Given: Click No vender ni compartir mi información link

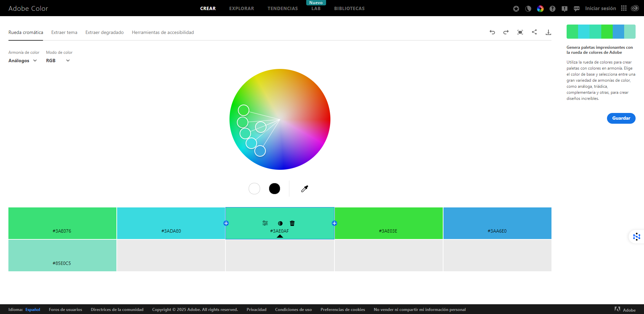Looking at the screenshot, I should coord(420,310).
